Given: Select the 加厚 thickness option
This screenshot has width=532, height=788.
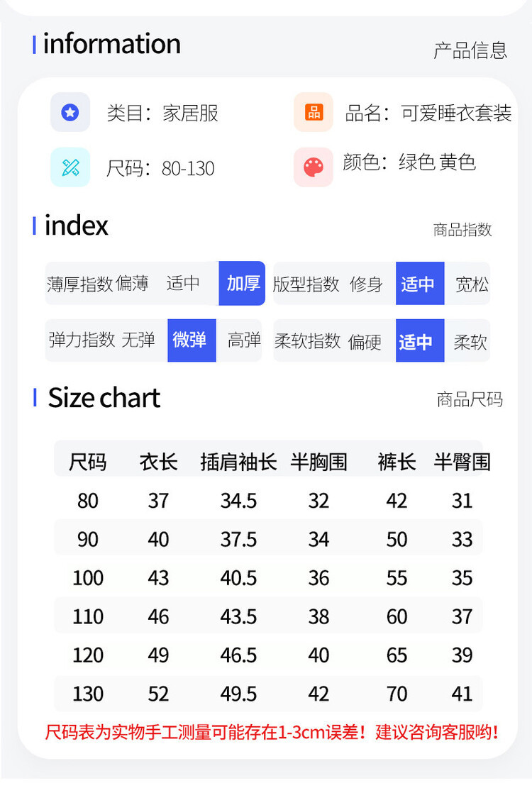Looking at the screenshot, I should tap(243, 284).
